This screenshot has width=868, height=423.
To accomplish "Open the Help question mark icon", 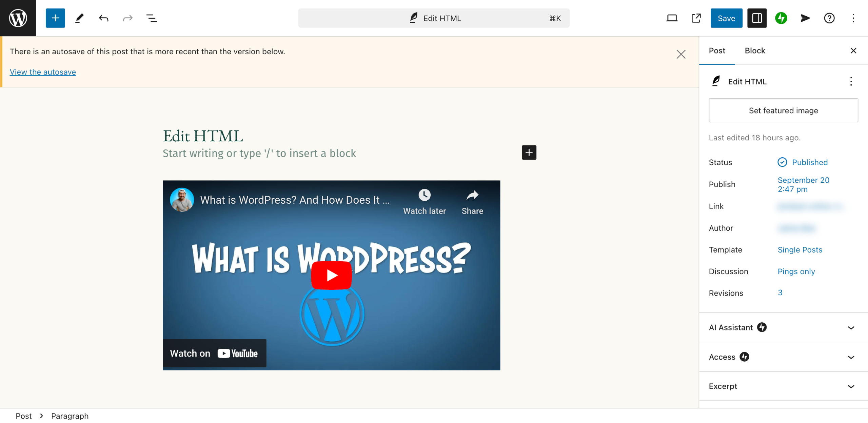I will point(829,18).
